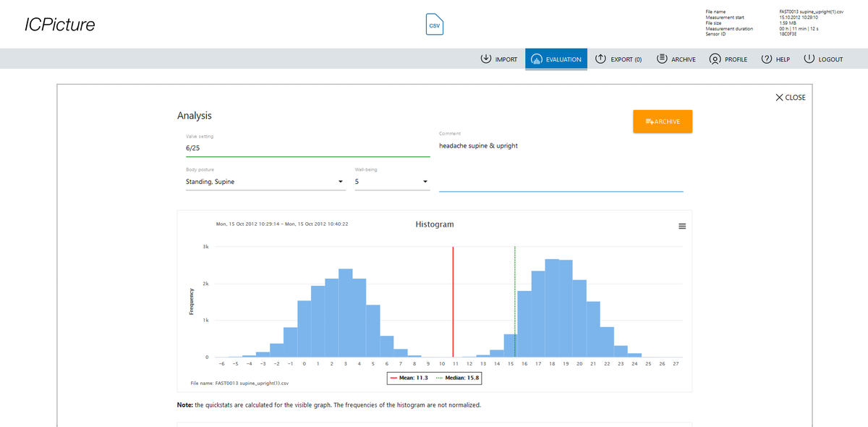
Task: Click the red mean line in histogram
Action: [x=453, y=301]
